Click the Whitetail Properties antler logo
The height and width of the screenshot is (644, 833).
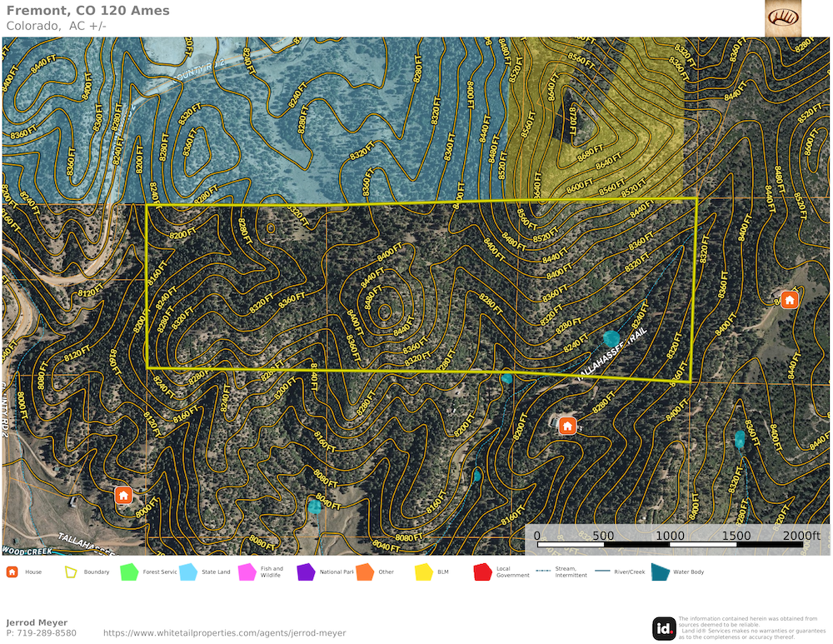coord(783,17)
